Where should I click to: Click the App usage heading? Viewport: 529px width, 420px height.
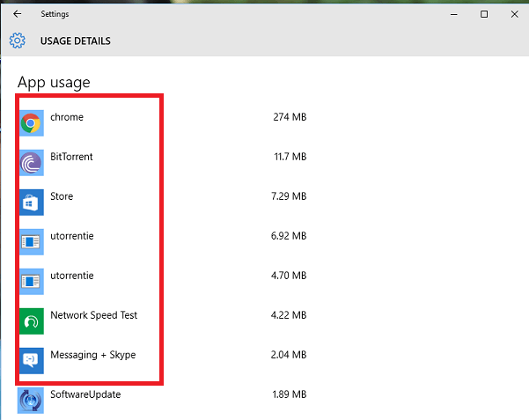pyautogui.click(x=54, y=83)
